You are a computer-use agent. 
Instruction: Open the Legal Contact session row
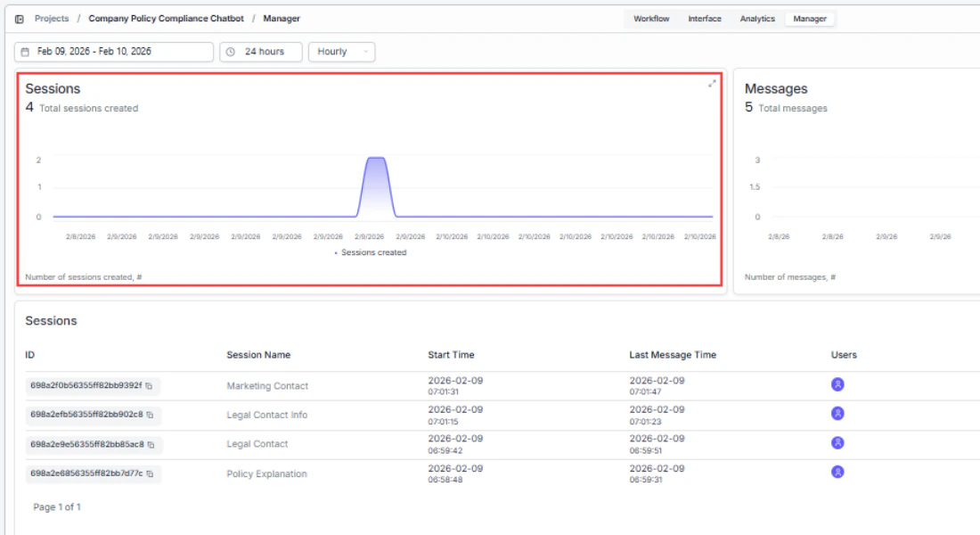pyautogui.click(x=257, y=444)
